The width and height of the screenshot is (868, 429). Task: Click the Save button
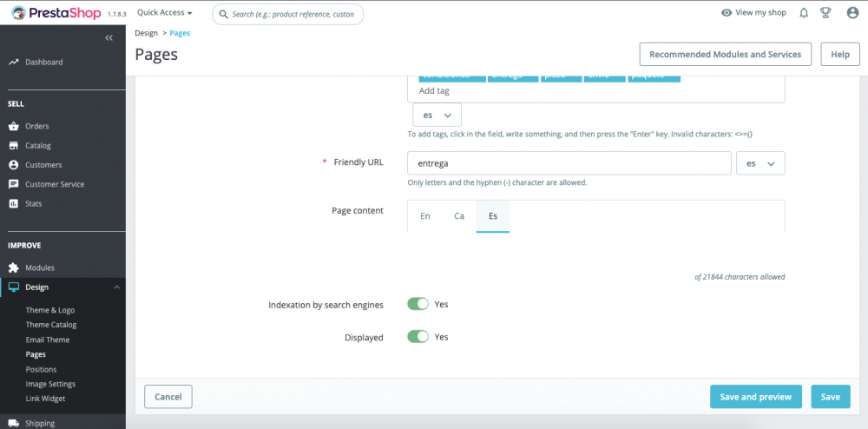(831, 396)
